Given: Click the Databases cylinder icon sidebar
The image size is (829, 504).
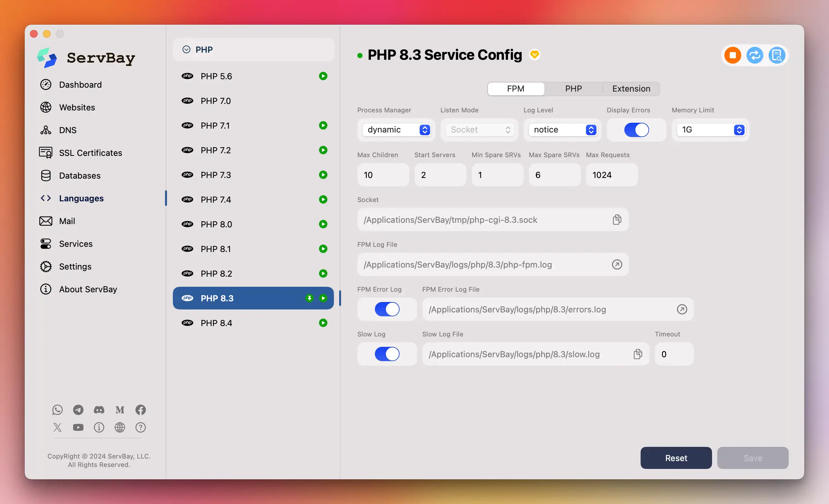Looking at the screenshot, I should (x=45, y=175).
